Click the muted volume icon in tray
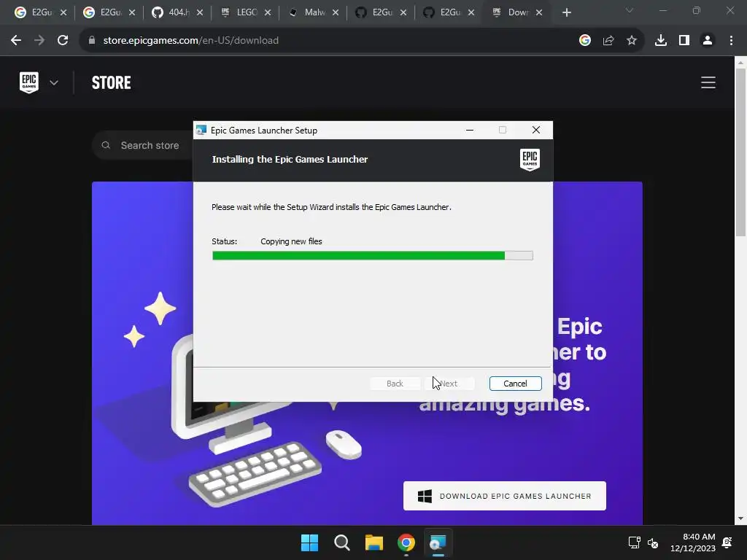This screenshot has height=560, width=747. (x=653, y=542)
